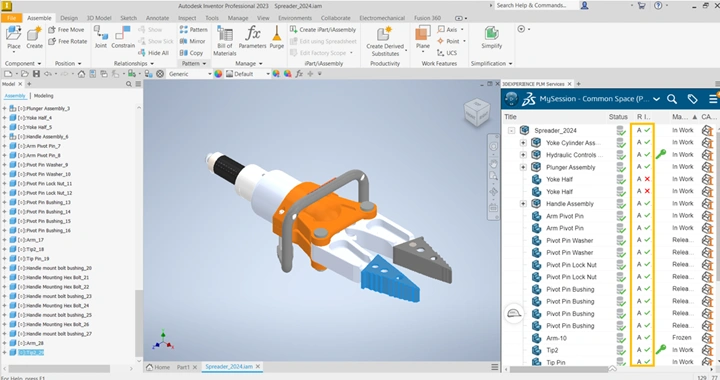Image resolution: width=720 pixels, height=380 pixels.
Task: Switch to the 3D Model ribbon tab
Action: [x=99, y=18]
